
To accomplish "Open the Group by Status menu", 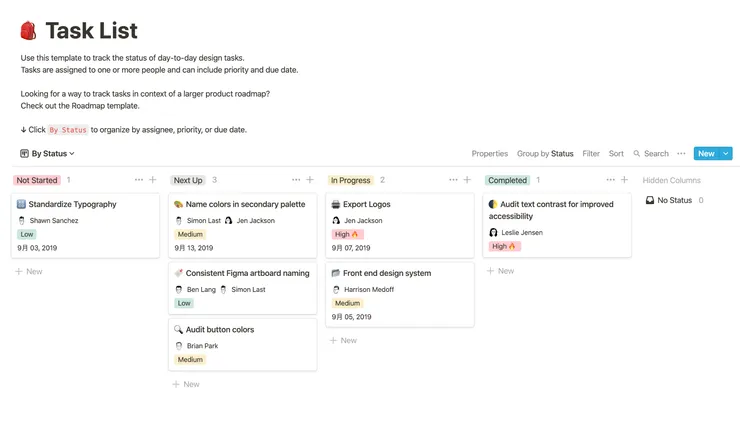I will coord(545,154).
